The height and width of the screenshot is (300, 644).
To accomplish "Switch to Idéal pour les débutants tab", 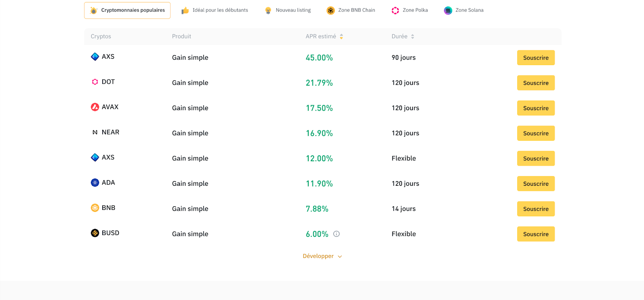I will [x=215, y=10].
